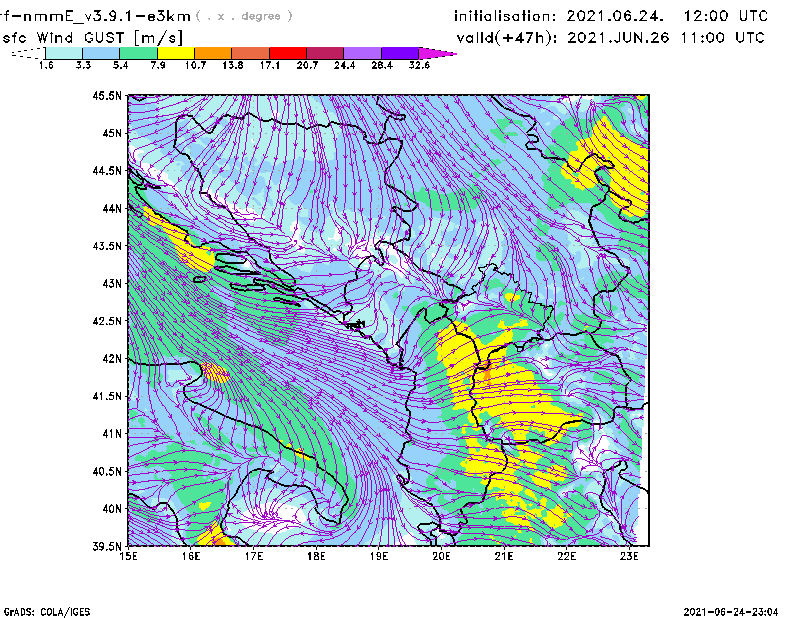Click the valid(+47h) forecast time text
The height and width of the screenshot is (618, 800).
(x=611, y=37)
